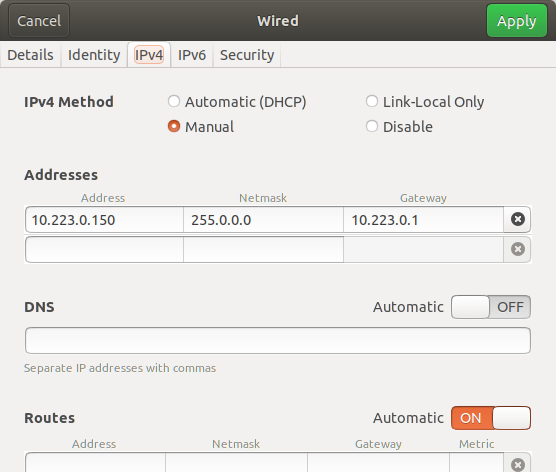556x472 pixels.
Task: Remove the route row via delete icon
Action: [x=517, y=464]
